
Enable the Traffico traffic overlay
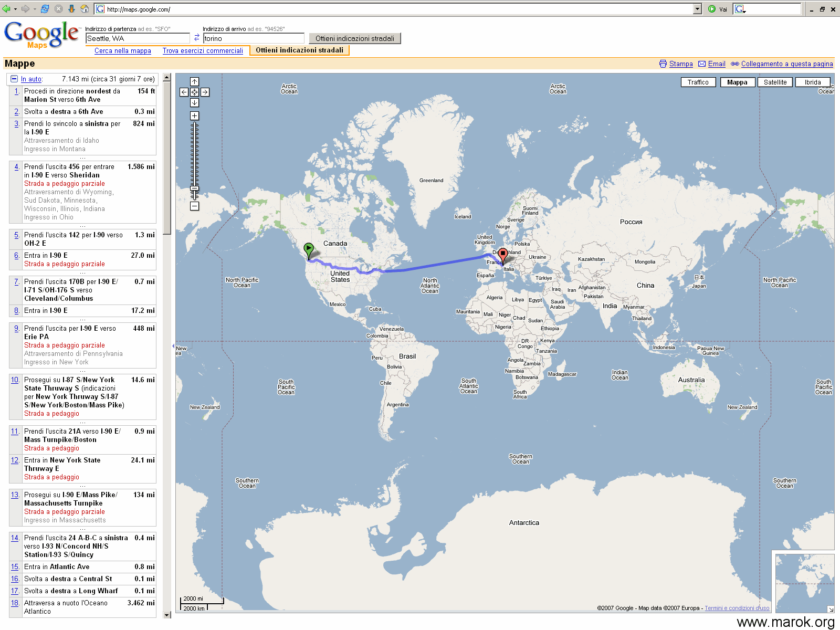pyautogui.click(x=698, y=82)
